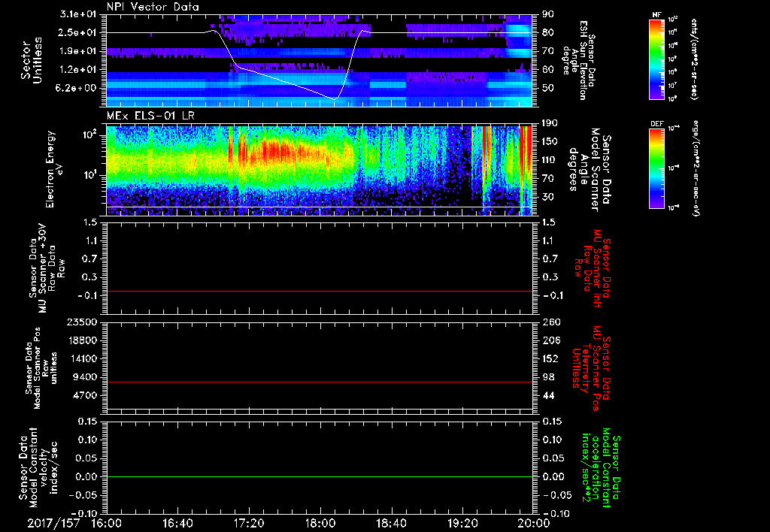Click the '16:40' time tick label

[x=177, y=523]
